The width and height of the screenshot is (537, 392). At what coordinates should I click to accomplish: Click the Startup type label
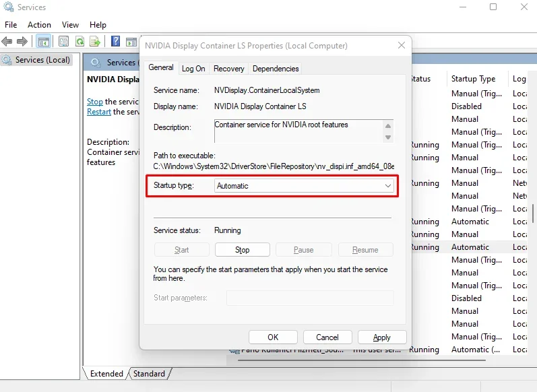[x=174, y=185]
